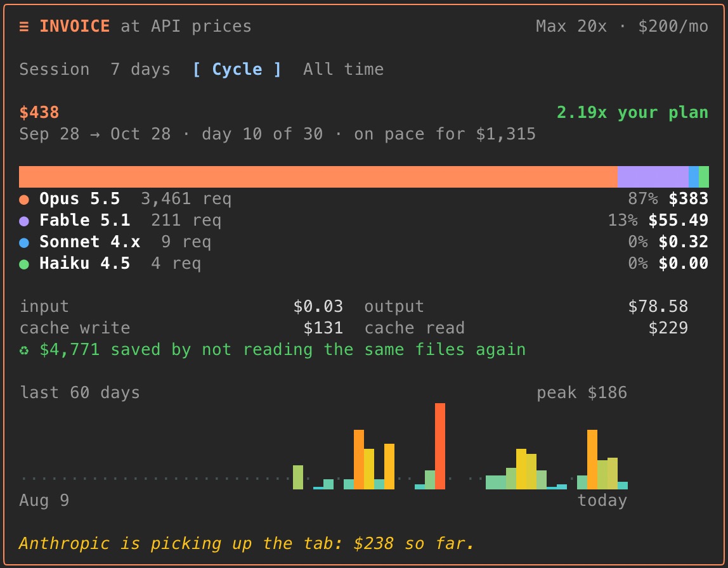
Task: Click the today axis label
Action: click(602, 500)
